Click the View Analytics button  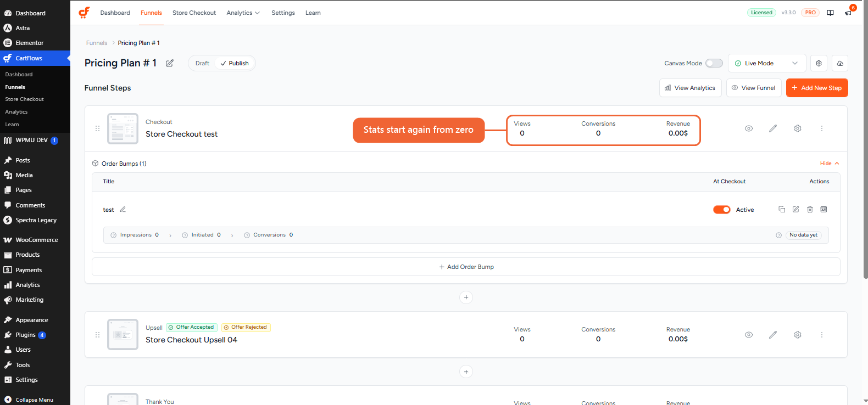(x=690, y=88)
